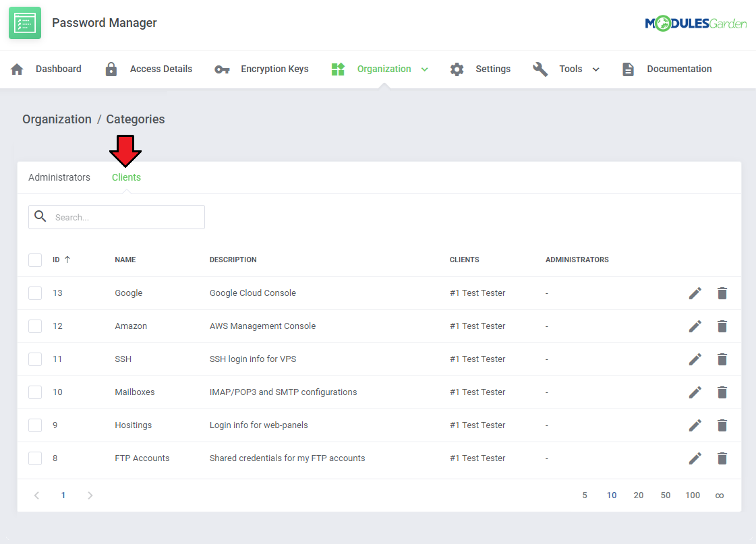Click the search magnifier icon

click(40, 216)
